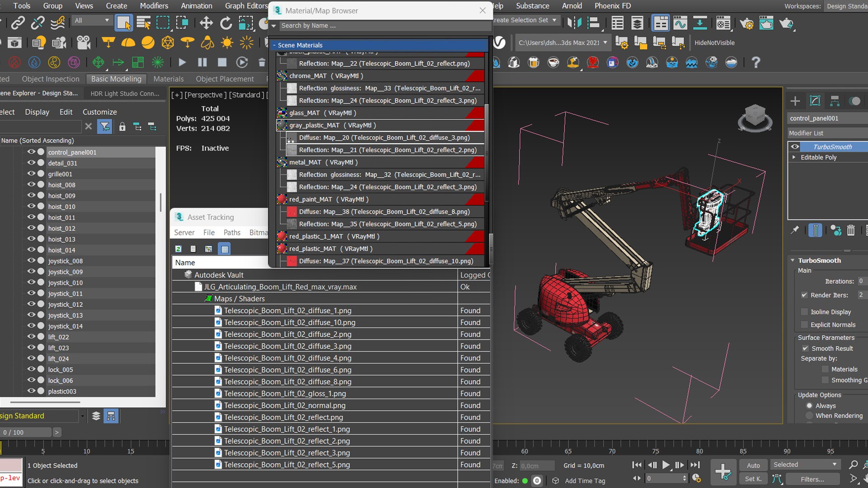
Task: Click the Sun light icon
Action: click(226, 42)
